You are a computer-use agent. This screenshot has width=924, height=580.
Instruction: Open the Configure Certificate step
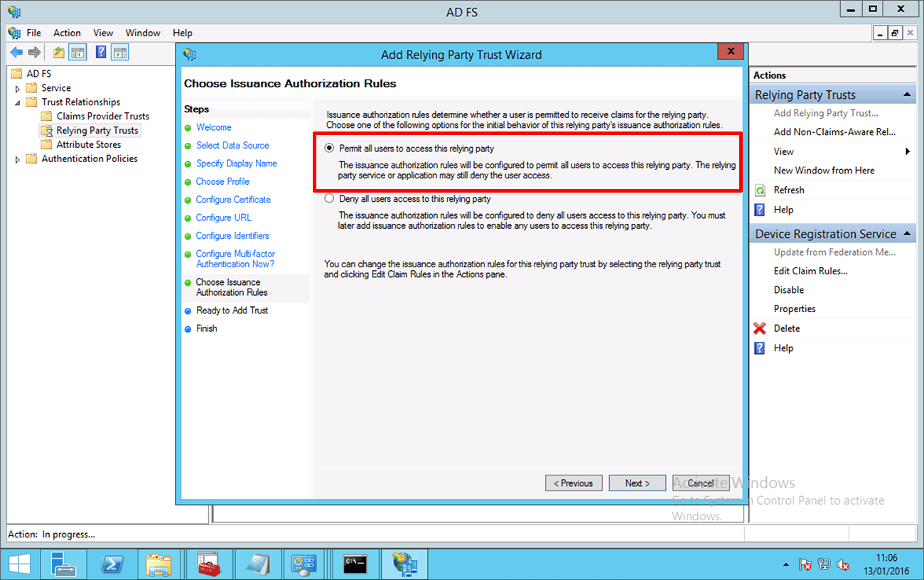click(233, 200)
